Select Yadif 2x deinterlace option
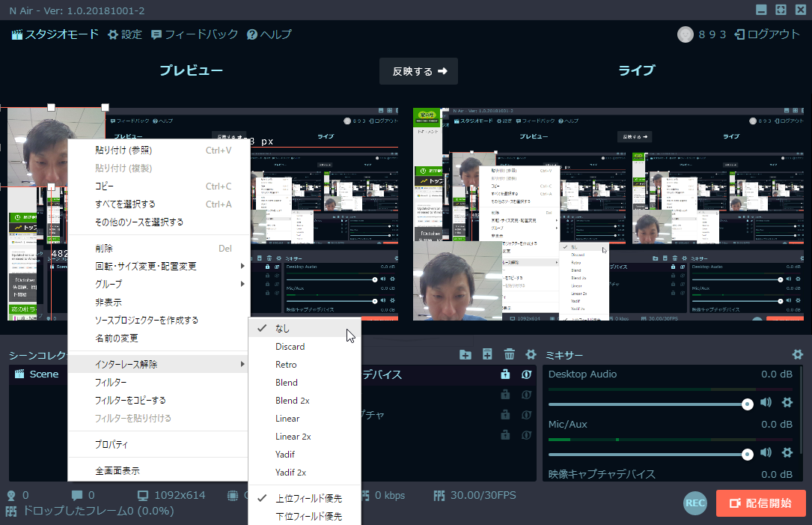 pos(305,472)
